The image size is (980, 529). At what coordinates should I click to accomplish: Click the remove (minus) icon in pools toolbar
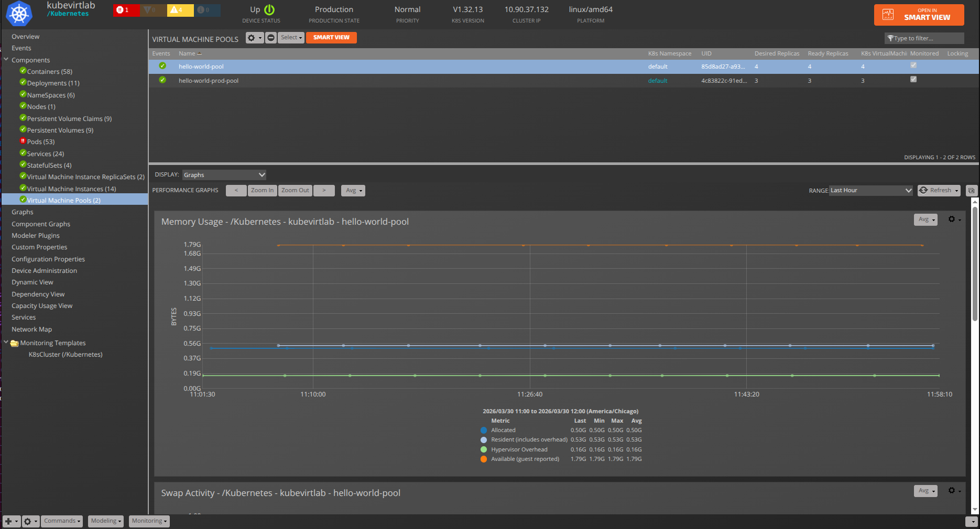click(x=271, y=38)
